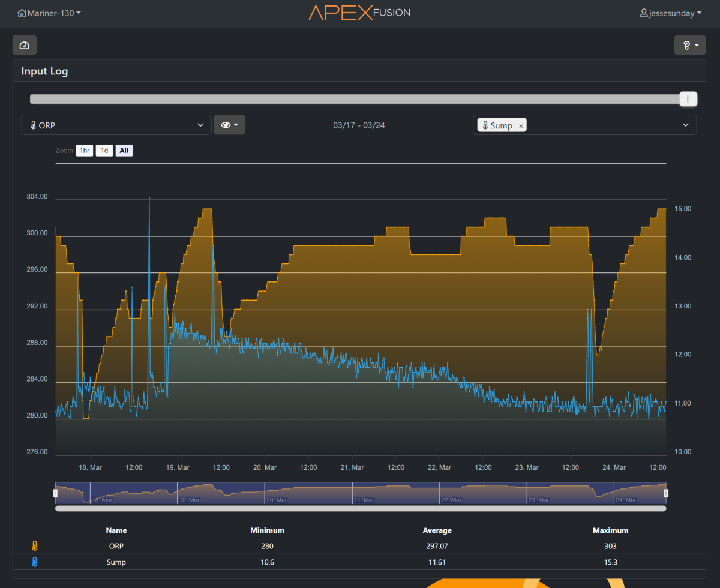Click the navigator left range handle

(55, 493)
